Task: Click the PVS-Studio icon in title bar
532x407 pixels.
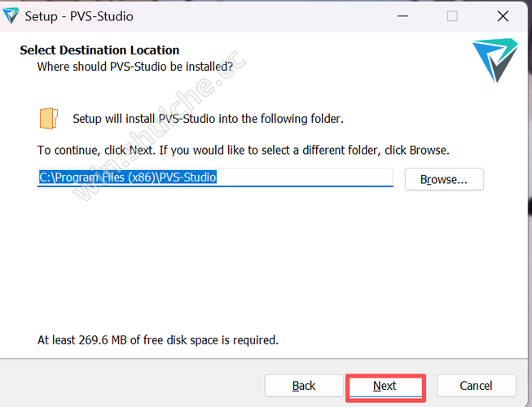Action: click(11, 15)
